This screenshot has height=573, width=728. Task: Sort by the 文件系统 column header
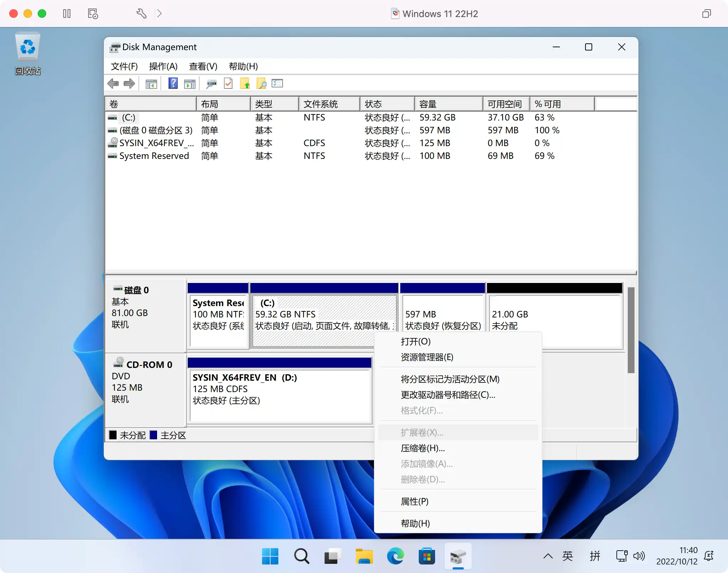pyautogui.click(x=330, y=104)
